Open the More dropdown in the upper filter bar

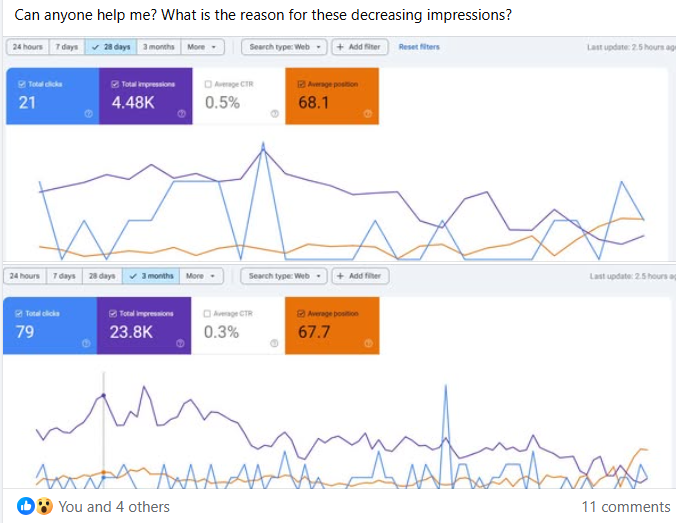click(x=200, y=47)
